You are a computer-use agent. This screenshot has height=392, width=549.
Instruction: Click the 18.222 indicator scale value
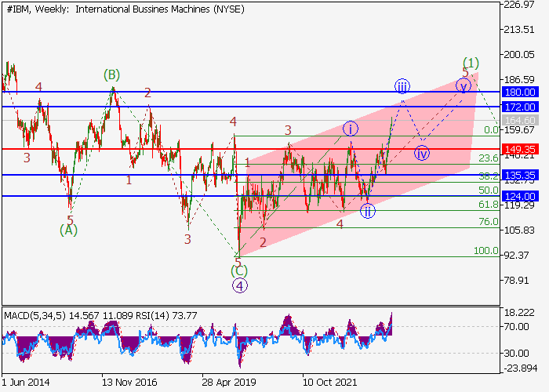518,313
